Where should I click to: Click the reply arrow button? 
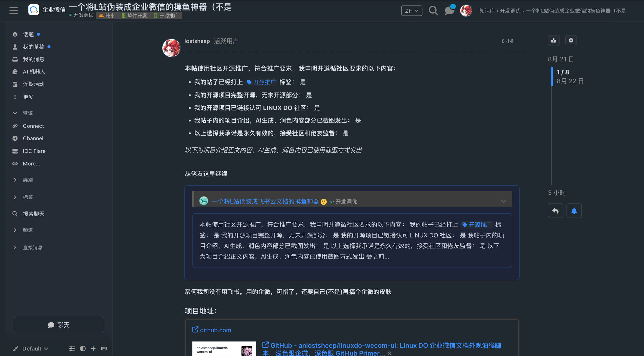[x=555, y=211]
